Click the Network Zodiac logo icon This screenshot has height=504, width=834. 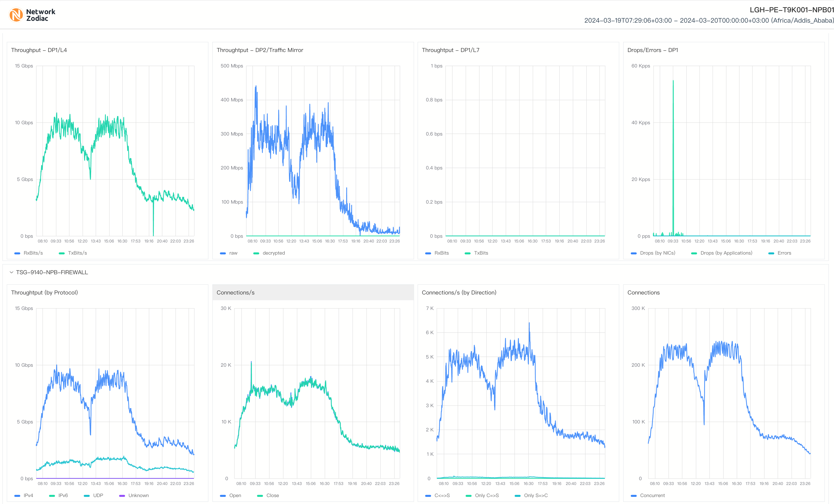pyautogui.click(x=16, y=15)
